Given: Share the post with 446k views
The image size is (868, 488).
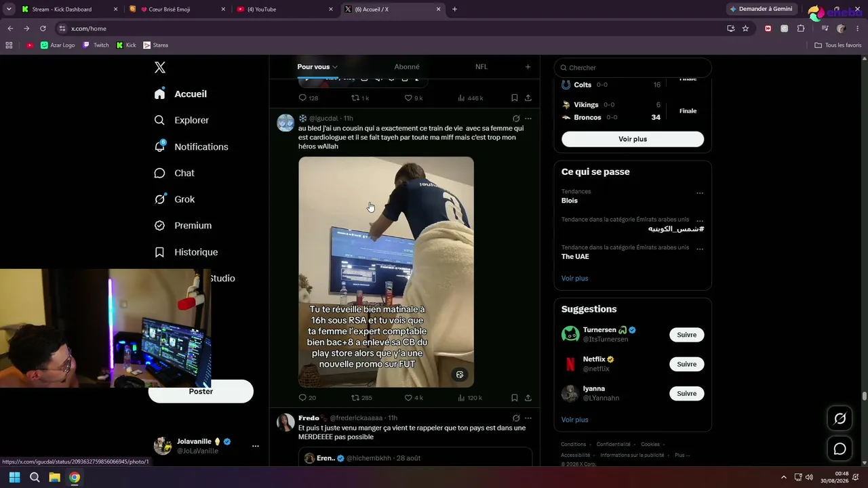Looking at the screenshot, I should 528,98.
